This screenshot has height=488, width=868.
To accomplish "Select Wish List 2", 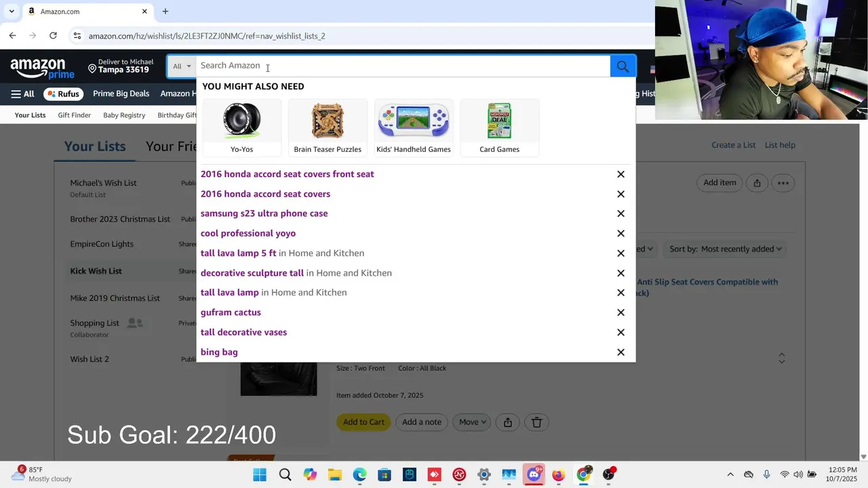I will point(90,359).
